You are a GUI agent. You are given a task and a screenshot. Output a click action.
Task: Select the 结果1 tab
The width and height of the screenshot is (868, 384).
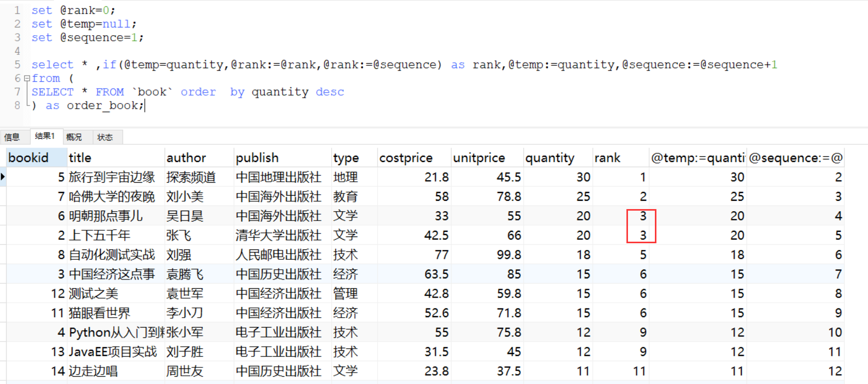coord(45,136)
